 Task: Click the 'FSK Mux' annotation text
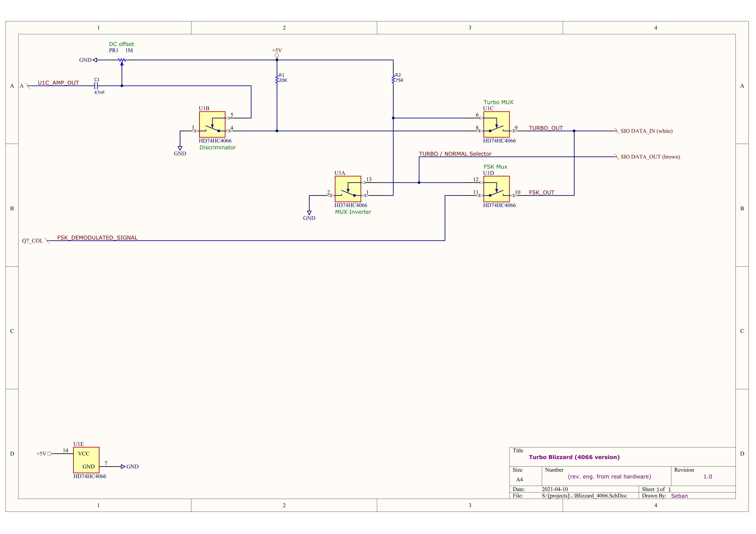495,167
